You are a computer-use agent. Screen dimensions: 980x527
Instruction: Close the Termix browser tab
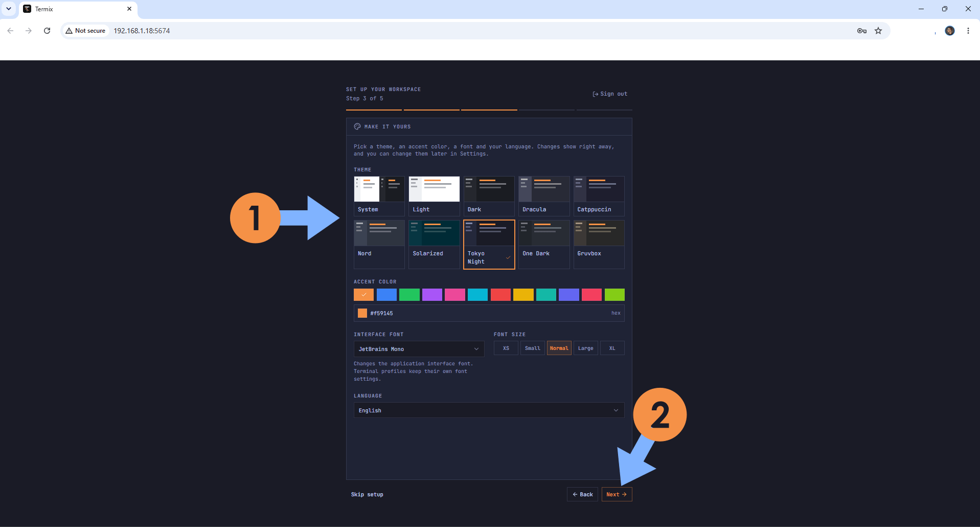[x=129, y=9]
